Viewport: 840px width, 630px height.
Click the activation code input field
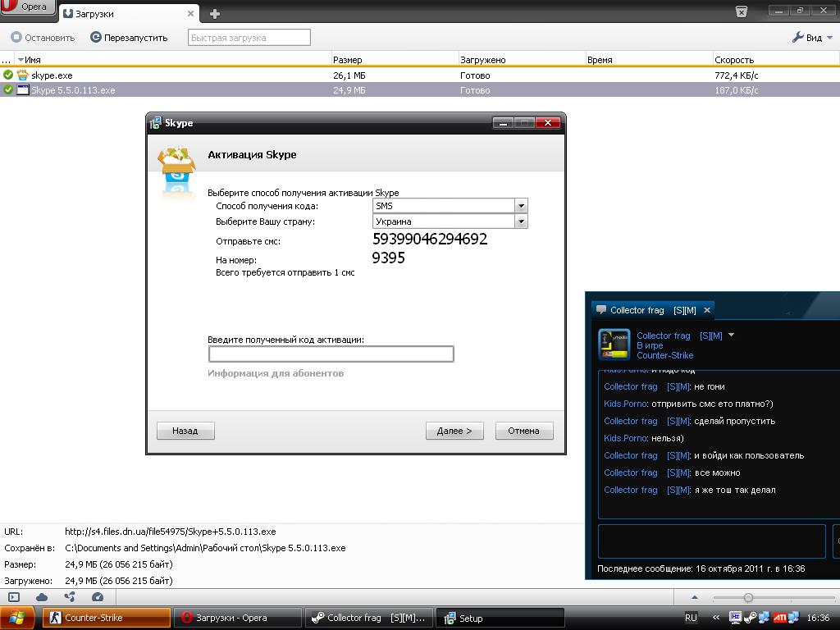pyautogui.click(x=331, y=354)
